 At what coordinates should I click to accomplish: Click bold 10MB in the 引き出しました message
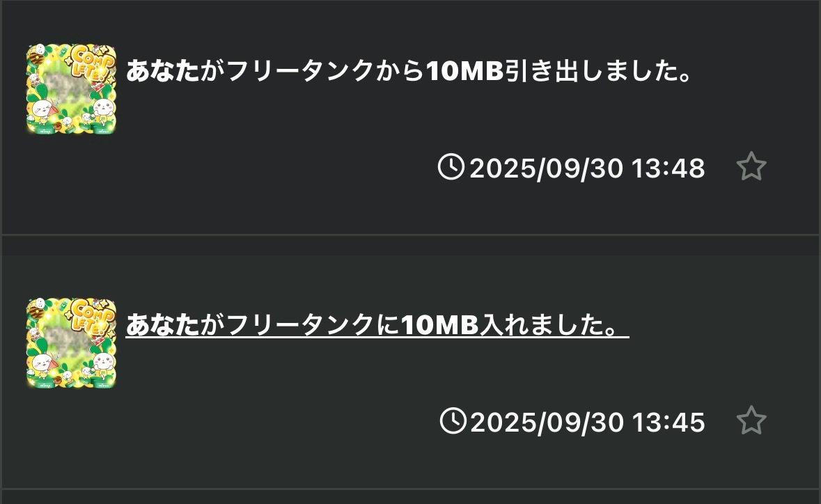pyautogui.click(x=464, y=72)
